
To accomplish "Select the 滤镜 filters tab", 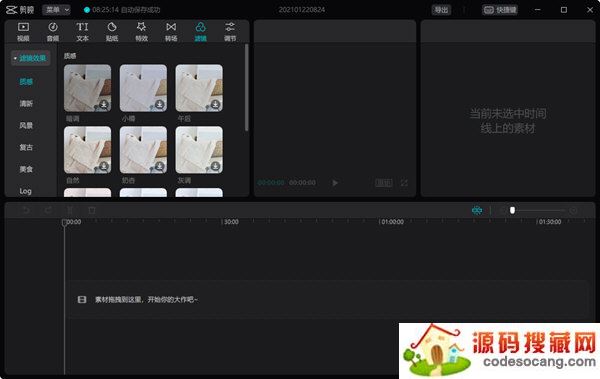I will click(x=201, y=31).
